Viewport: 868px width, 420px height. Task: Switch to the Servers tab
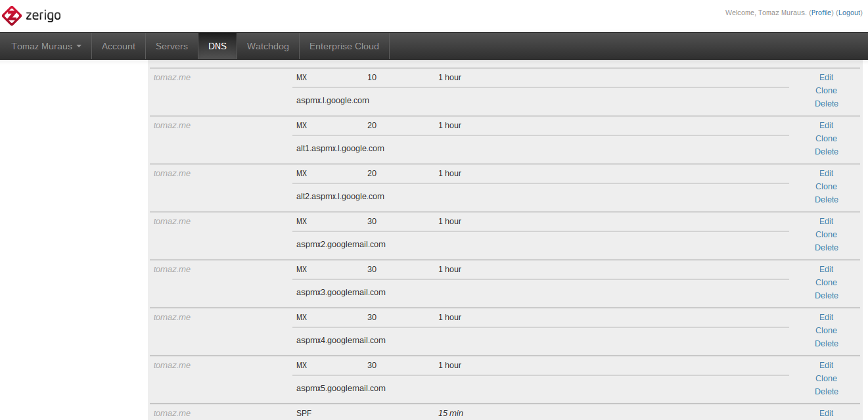pos(171,46)
